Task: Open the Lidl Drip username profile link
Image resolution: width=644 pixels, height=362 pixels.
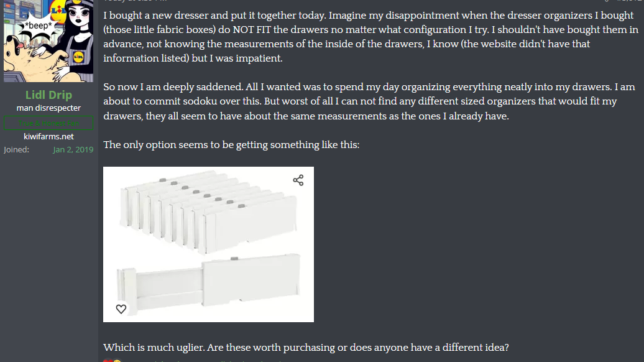Action: coord(48,95)
